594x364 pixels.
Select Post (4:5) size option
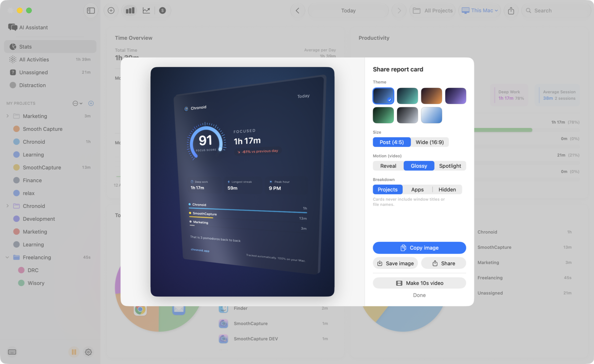coord(391,142)
